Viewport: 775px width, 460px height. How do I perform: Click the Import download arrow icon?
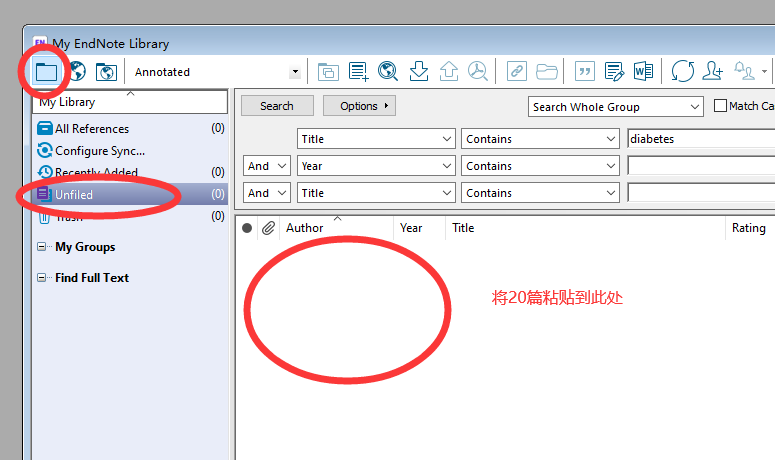(x=419, y=71)
